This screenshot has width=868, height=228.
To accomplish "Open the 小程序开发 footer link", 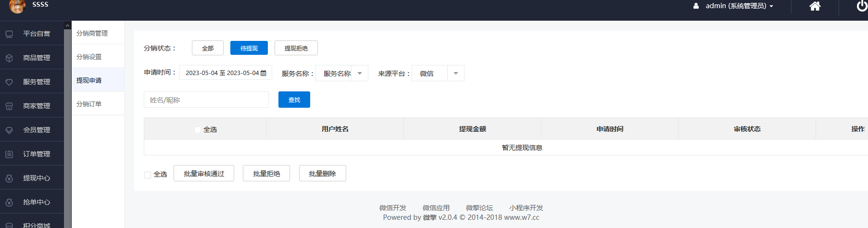I will pos(526,208).
